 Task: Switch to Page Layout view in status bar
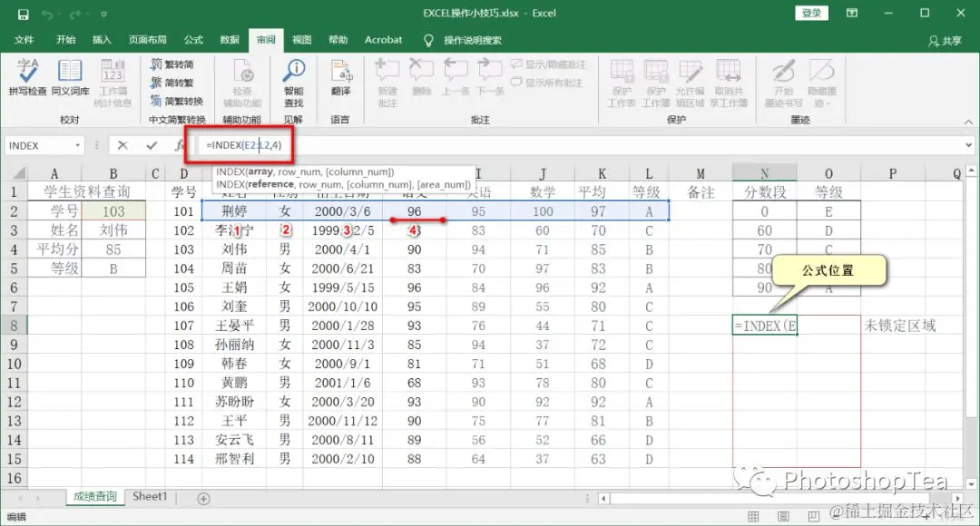[783, 516]
